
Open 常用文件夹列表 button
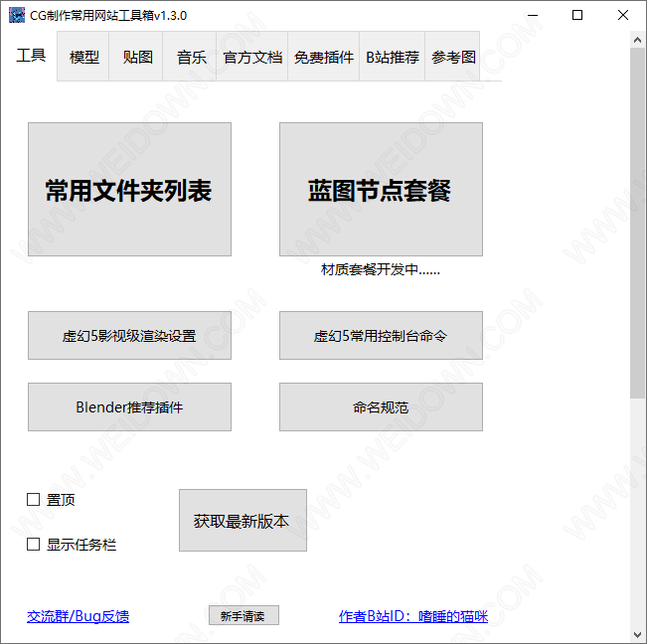coord(129,190)
